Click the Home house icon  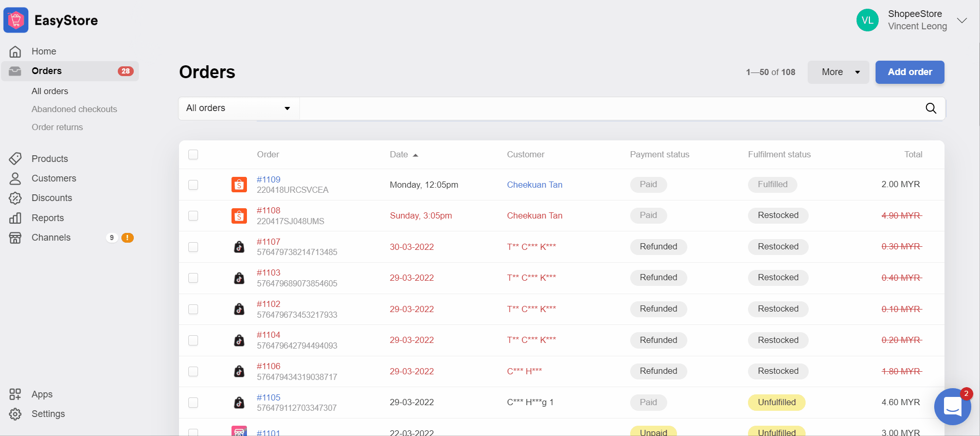[x=15, y=51]
